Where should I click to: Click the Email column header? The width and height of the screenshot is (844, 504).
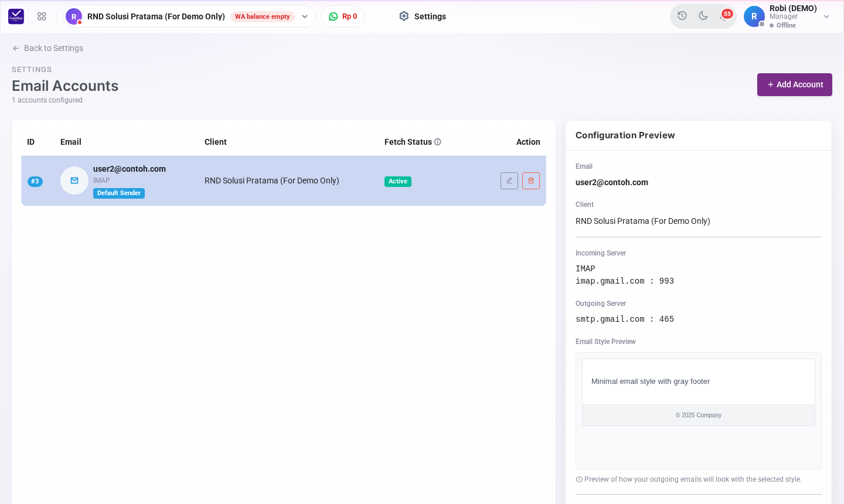71,142
